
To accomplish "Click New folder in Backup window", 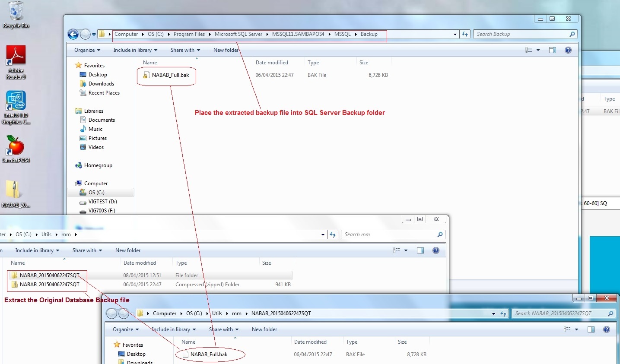I will [x=226, y=50].
